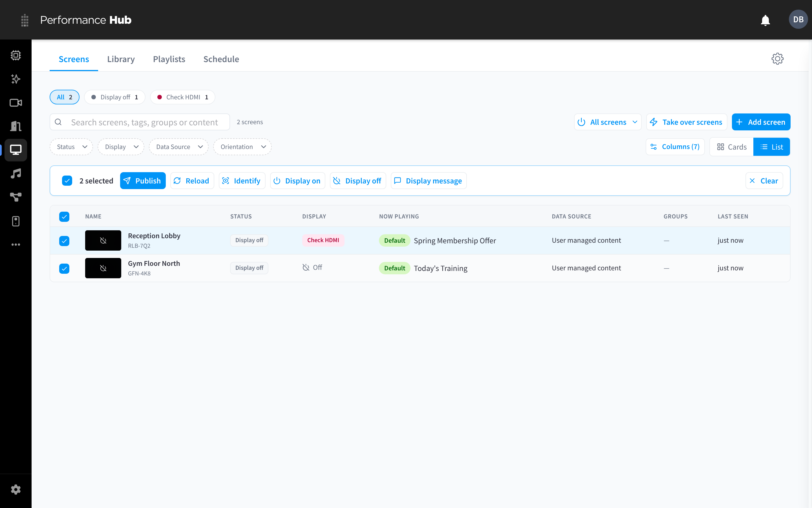Switch to the Playlists tab
Image resolution: width=812 pixels, height=508 pixels.
tap(169, 59)
